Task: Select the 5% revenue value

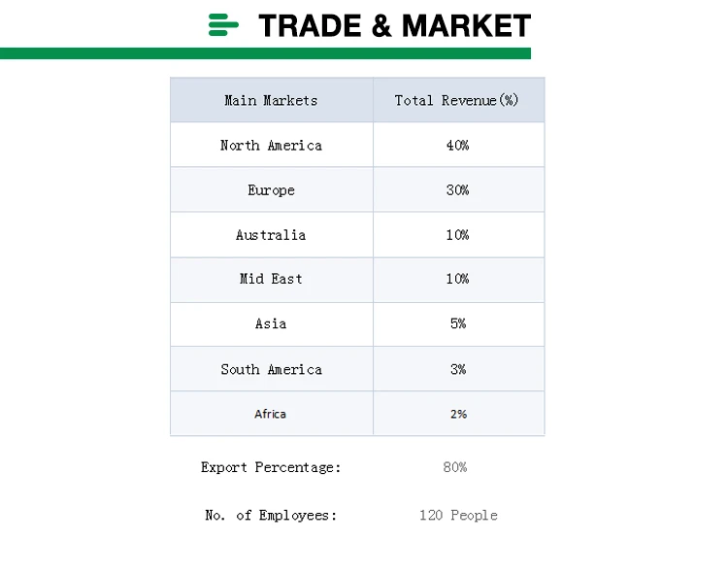Action: pyautogui.click(x=458, y=323)
